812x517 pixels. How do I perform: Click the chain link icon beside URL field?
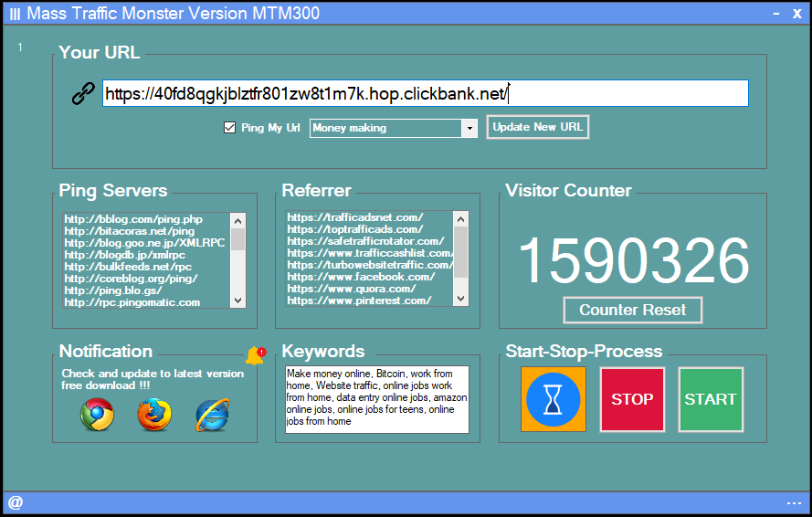[83, 94]
